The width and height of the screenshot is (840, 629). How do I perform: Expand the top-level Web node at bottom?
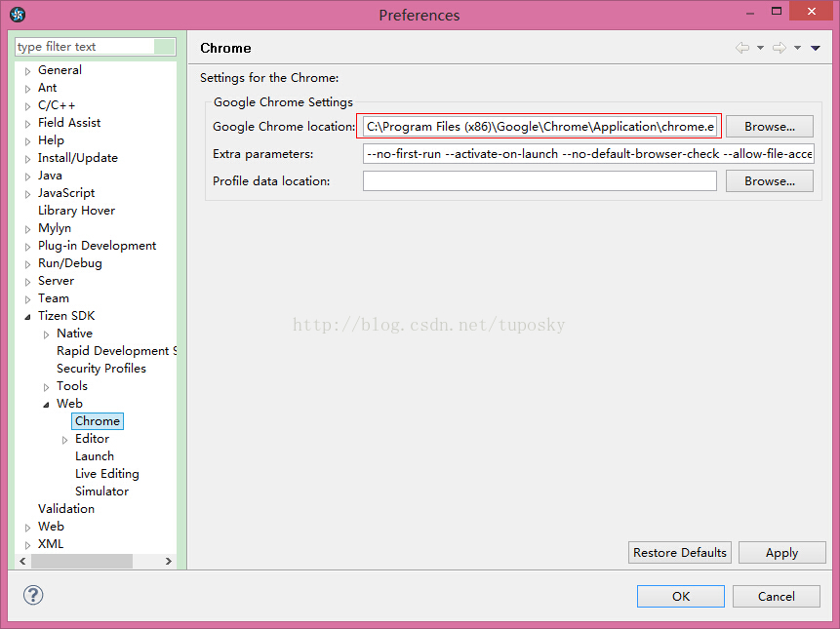coord(28,528)
